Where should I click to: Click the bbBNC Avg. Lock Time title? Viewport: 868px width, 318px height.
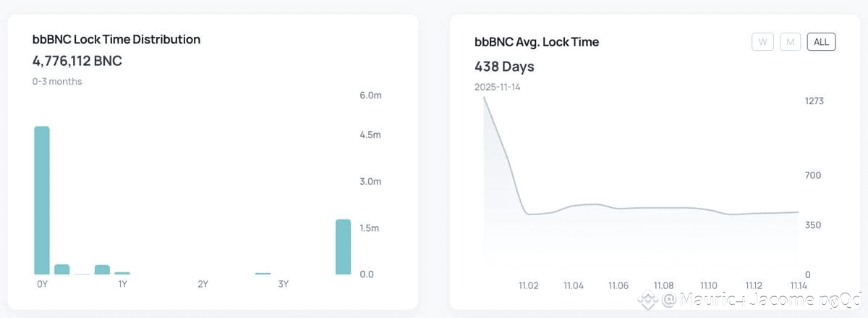click(x=537, y=42)
